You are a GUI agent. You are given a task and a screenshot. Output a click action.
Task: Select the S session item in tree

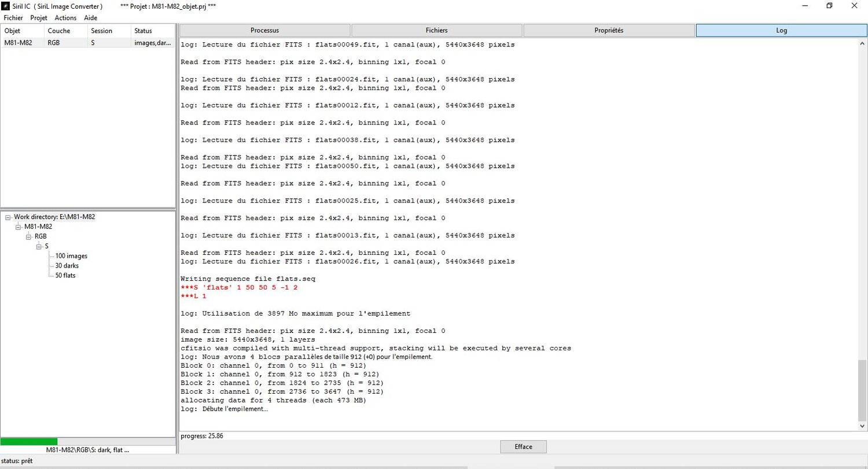click(47, 247)
